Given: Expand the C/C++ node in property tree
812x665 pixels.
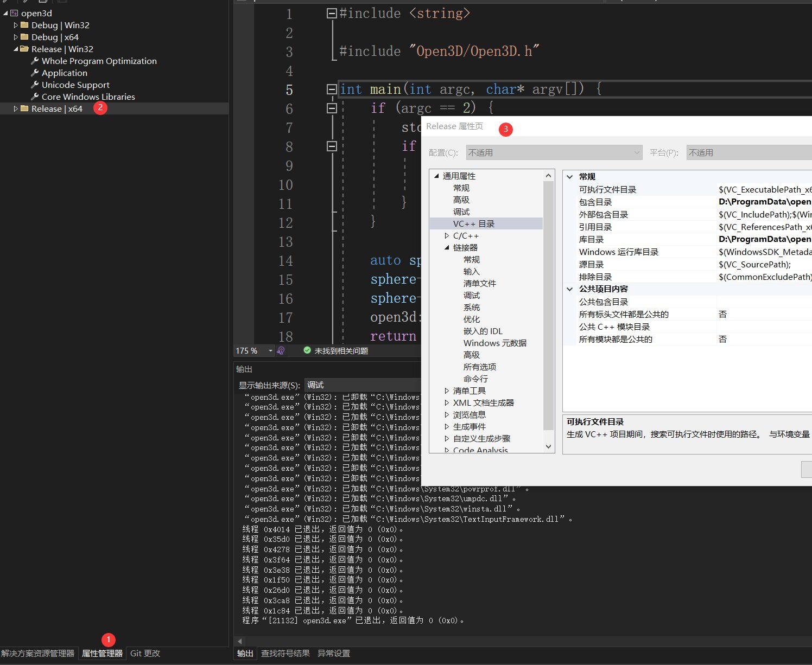Looking at the screenshot, I should pos(447,235).
